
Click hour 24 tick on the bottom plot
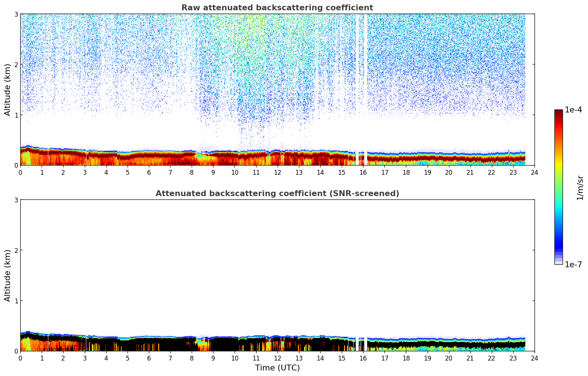click(534, 358)
